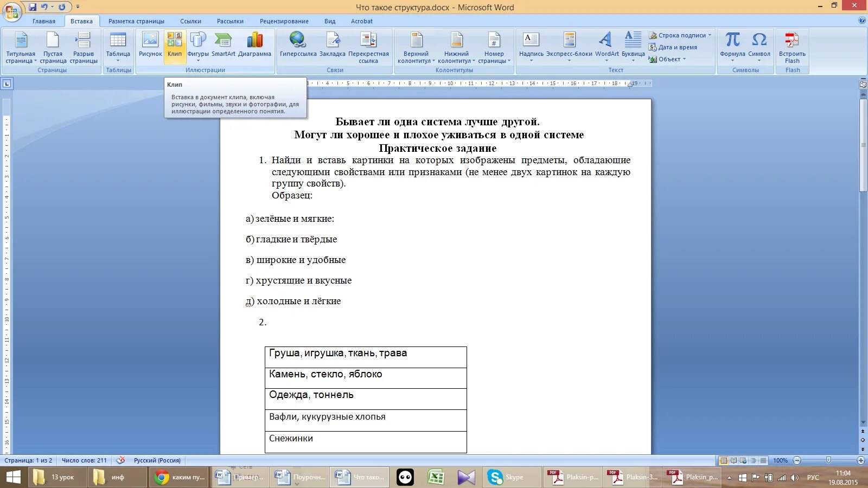
Task: Switch to Web Layout view
Action: (x=743, y=460)
